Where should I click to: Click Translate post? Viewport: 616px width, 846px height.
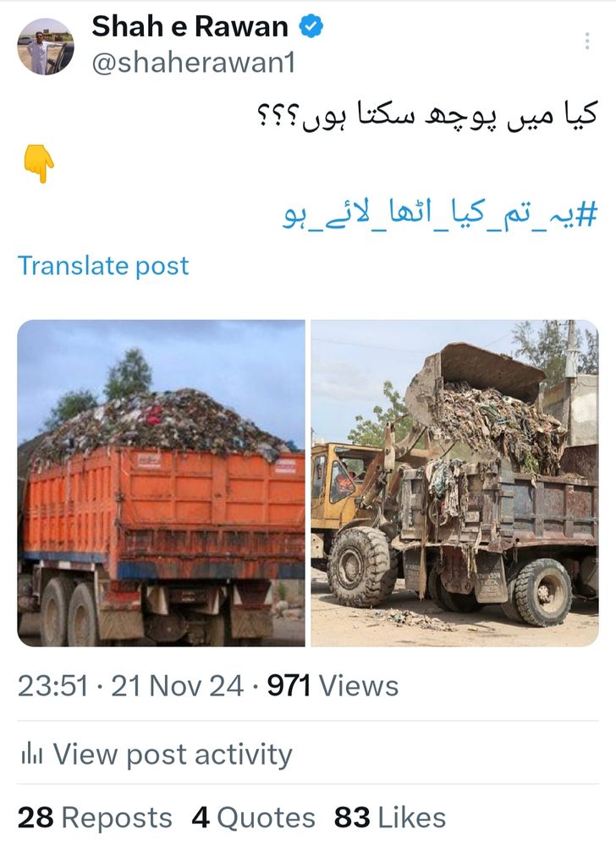[103, 266]
